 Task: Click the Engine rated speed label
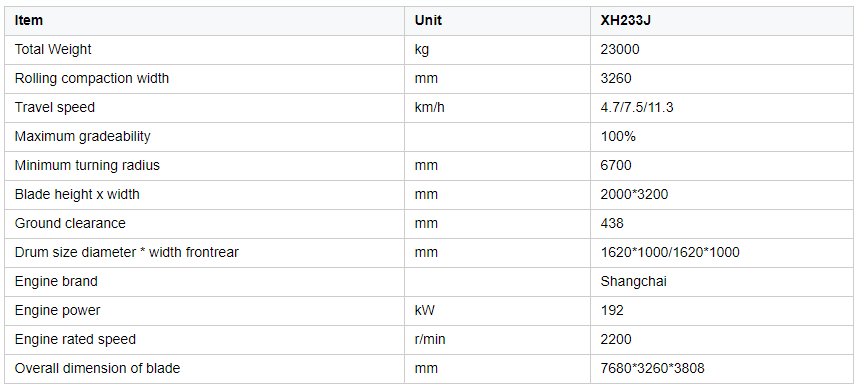click(x=75, y=340)
